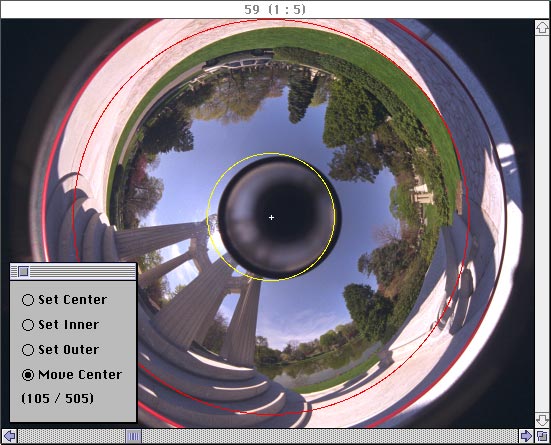Click the scroll down arrow
551x445 pixels.
(x=542, y=420)
